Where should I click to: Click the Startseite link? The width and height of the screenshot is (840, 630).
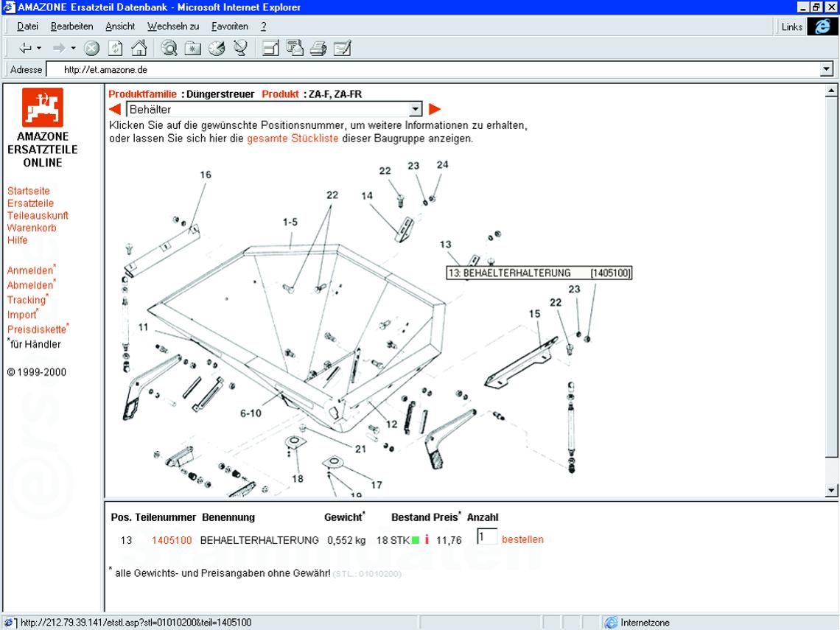pyautogui.click(x=29, y=191)
